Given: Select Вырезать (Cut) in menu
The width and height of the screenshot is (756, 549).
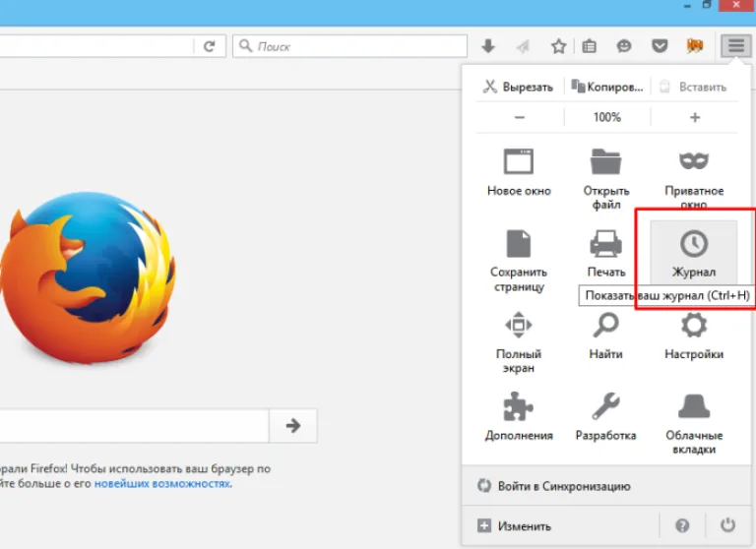Looking at the screenshot, I should pos(519,87).
